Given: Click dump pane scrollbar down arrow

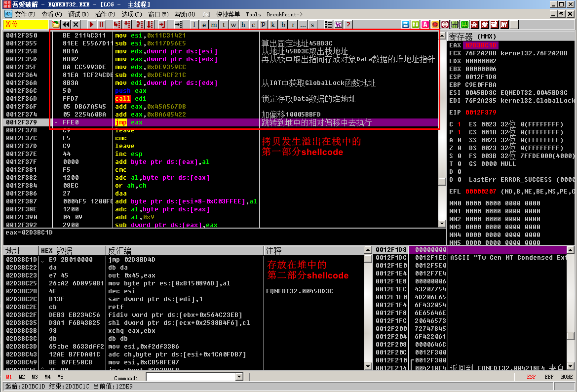Looking at the screenshot, I should pyautogui.click(x=368, y=366).
